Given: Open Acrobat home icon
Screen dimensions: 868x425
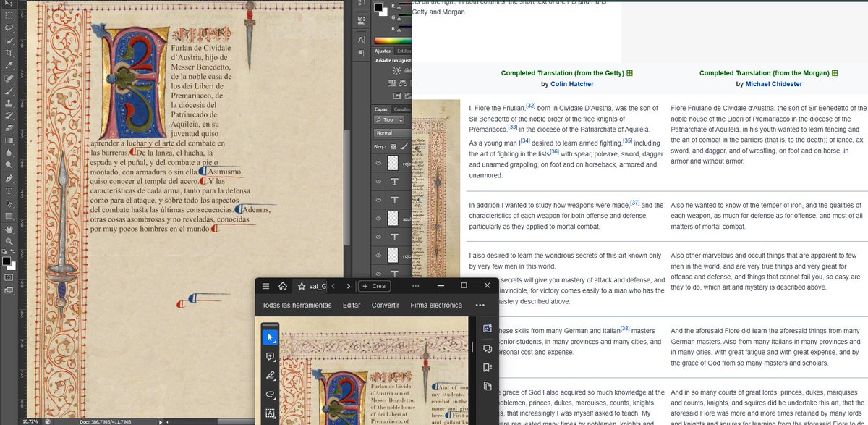Looking at the screenshot, I should coord(282,286).
